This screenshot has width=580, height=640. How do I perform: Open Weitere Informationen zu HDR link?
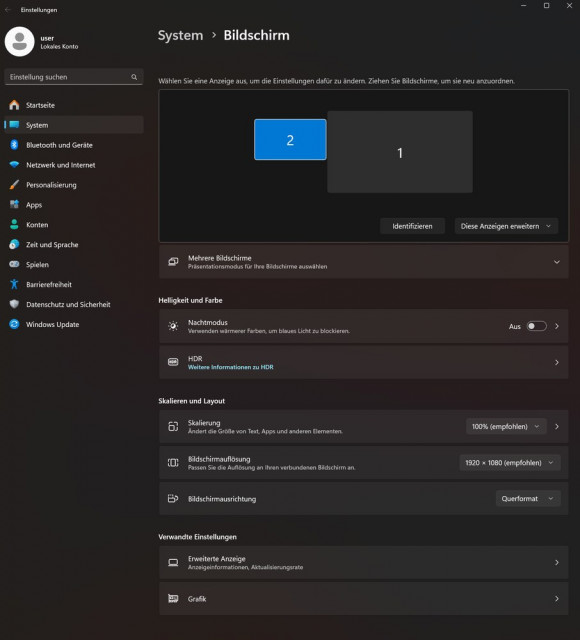231,367
